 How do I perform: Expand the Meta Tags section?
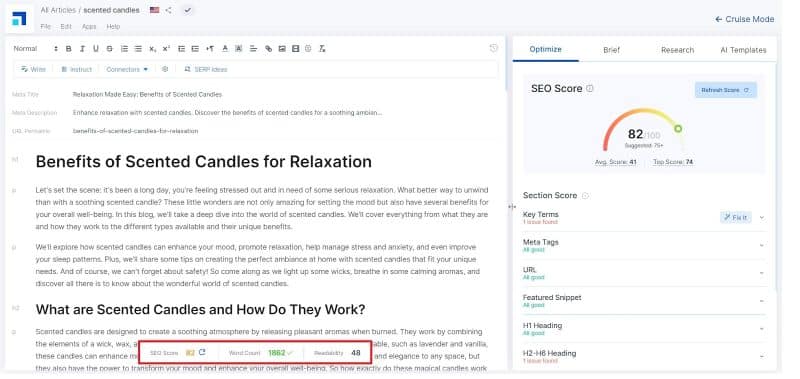click(762, 245)
